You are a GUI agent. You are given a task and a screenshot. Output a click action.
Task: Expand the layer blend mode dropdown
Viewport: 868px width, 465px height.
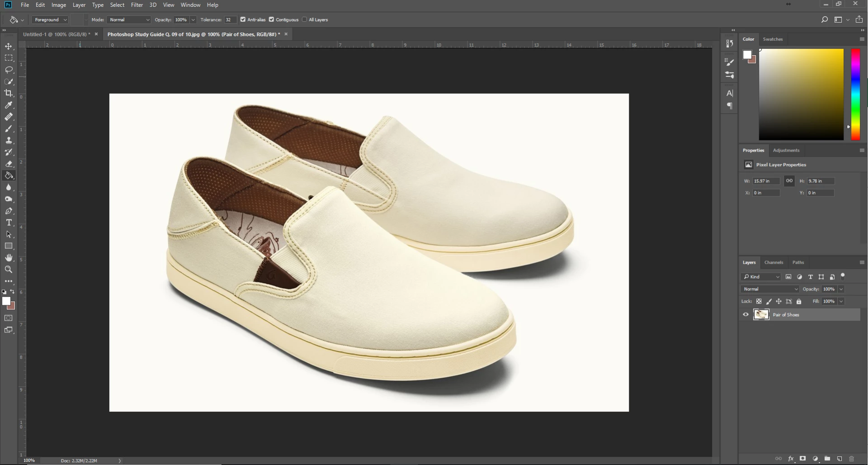click(x=770, y=289)
